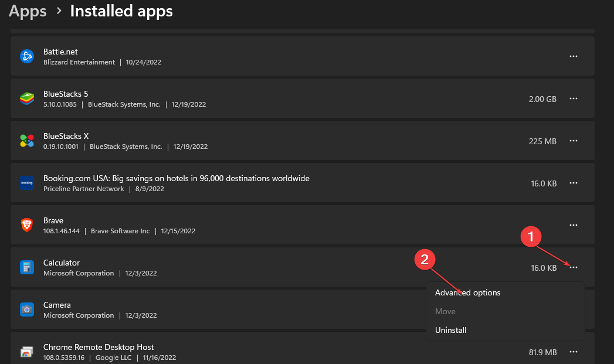The height and width of the screenshot is (364, 614).
Task: Click the Battle.net app name
Action: coord(60,52)
